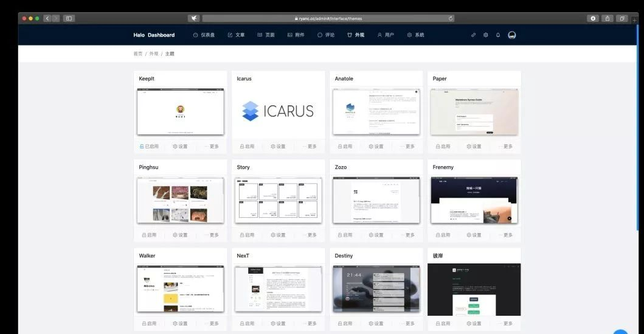Expand 更多 options on Pinghsu theme
The image size is (644, 334).
click(212, 235)
